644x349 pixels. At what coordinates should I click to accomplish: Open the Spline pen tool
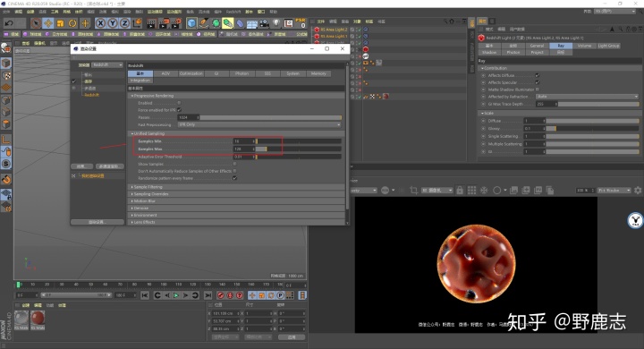point(204,23)
